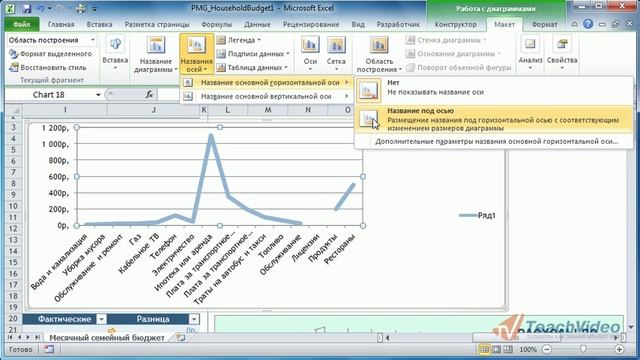Open the Сетка gridlines menu
640x360 pixels.
tap(336, 53)
